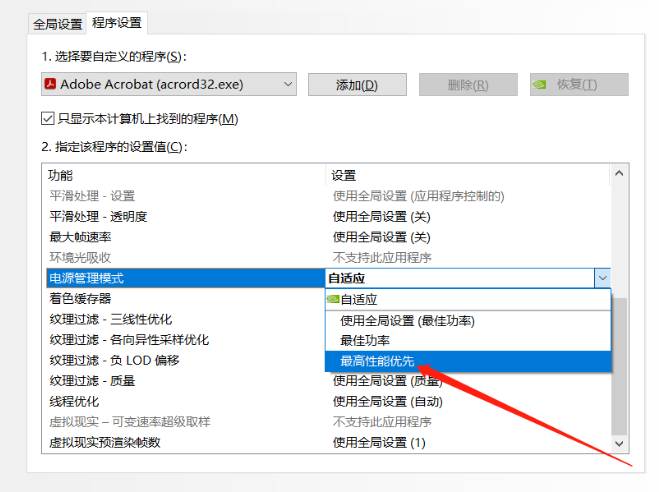Select the 线程优化 row
Screen dimensions: 659x492
point(328,402)
